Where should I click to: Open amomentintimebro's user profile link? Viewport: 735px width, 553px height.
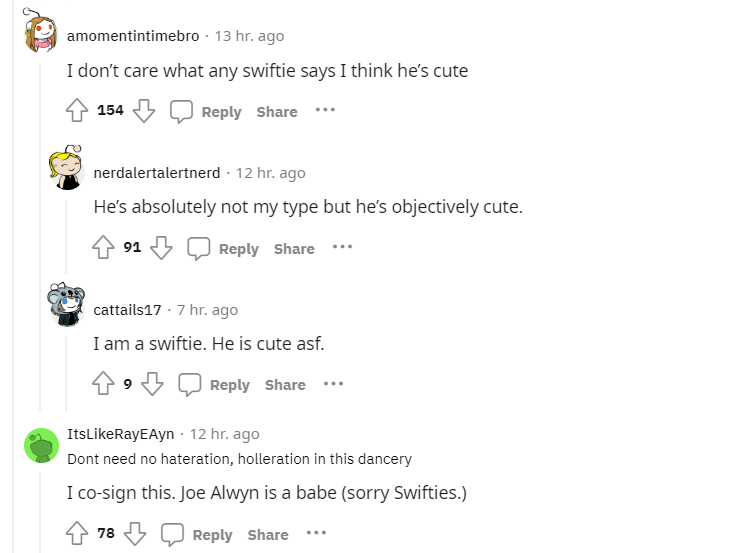click(x=133, y=36)
